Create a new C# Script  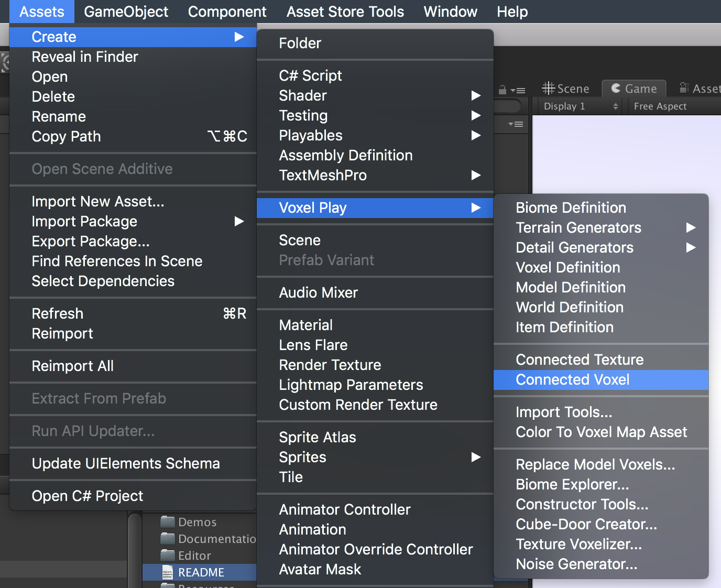pos(375,75)
